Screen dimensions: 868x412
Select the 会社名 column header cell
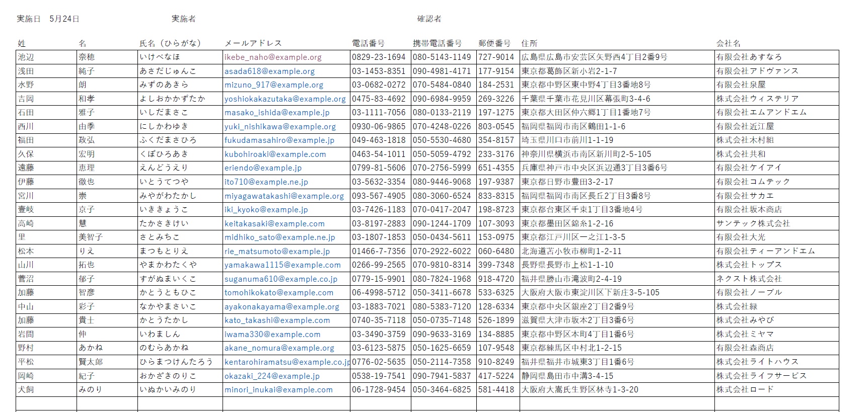click(x=728, y=43)
